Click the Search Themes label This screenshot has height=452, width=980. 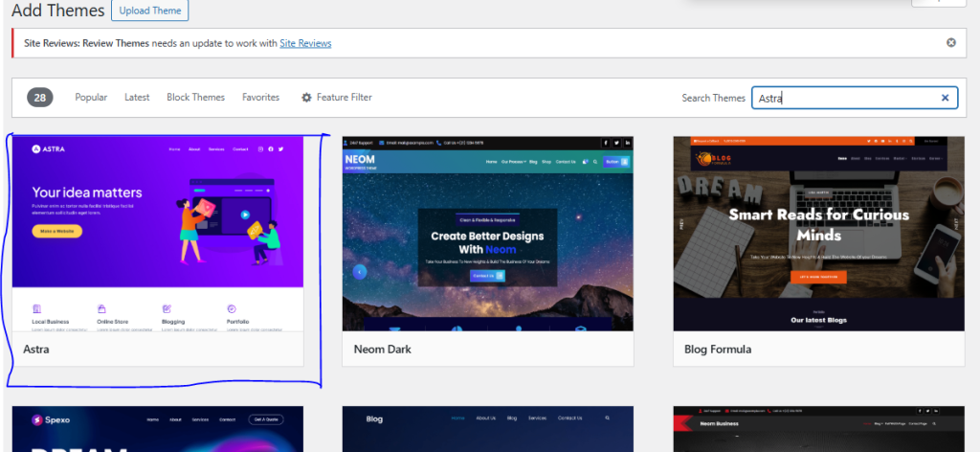click(713, 98)
